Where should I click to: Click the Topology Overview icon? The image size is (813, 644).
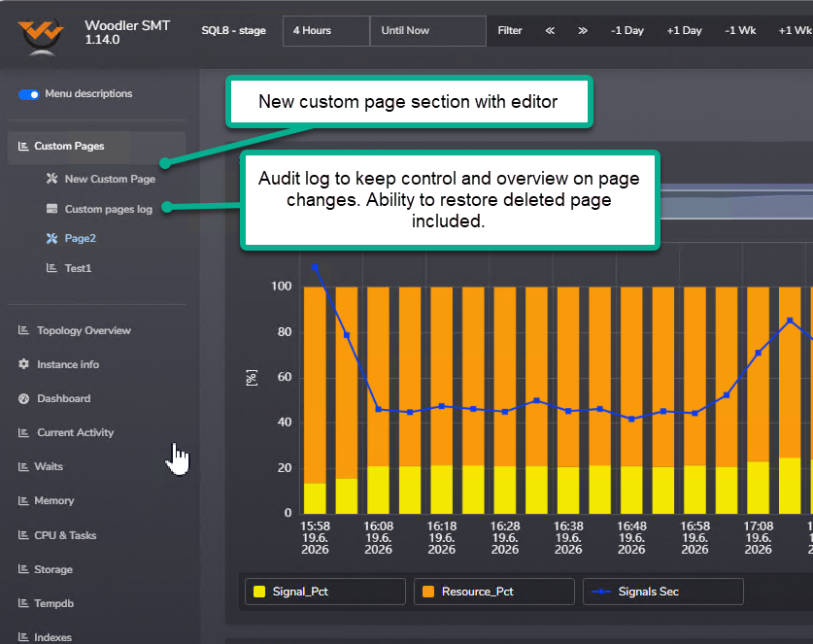23,330
